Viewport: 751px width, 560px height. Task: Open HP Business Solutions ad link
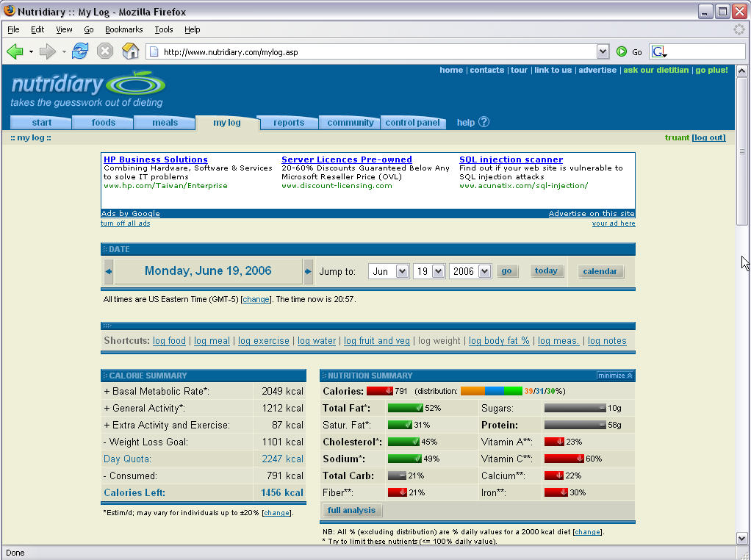(x=156, y=159)
